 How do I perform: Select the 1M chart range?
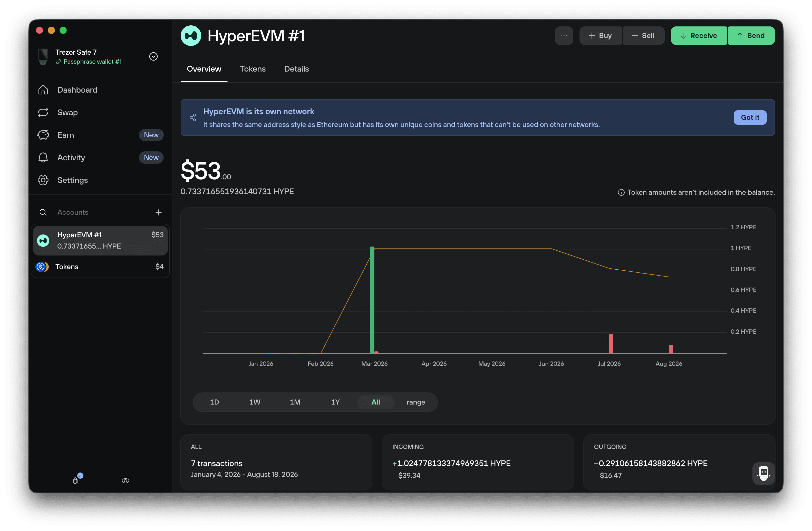pyautogui.click(x=295, y=402)
